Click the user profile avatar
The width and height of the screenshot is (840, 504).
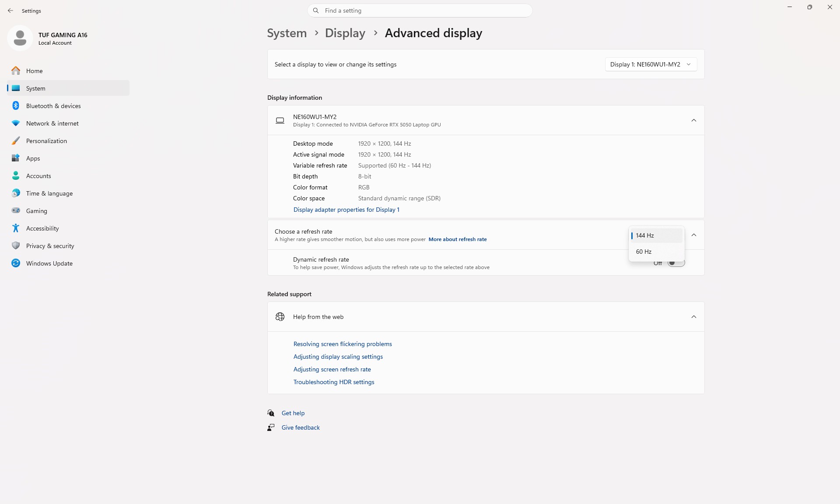pyautogui.click(x=20, y=38)
